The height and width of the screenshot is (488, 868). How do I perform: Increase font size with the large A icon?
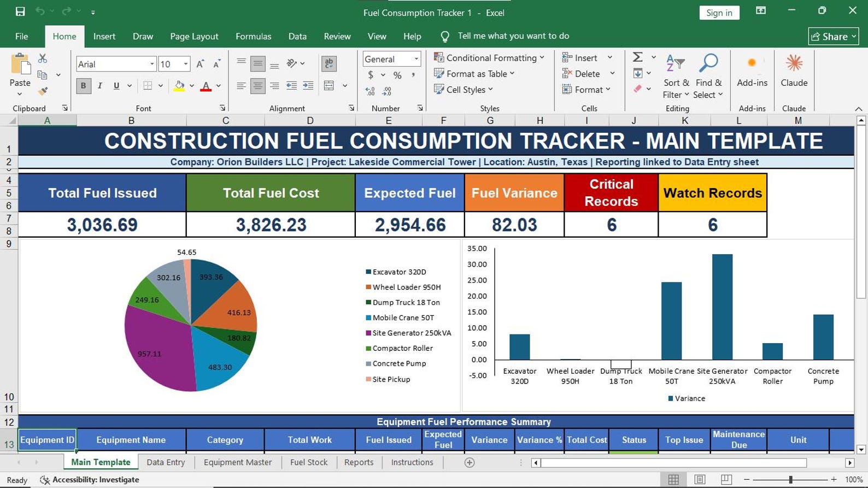tap(200, 64)
